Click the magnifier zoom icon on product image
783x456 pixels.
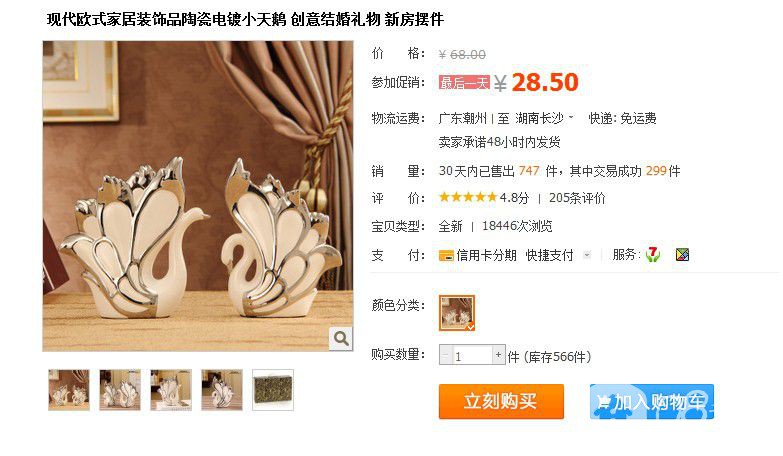(341, 338)
